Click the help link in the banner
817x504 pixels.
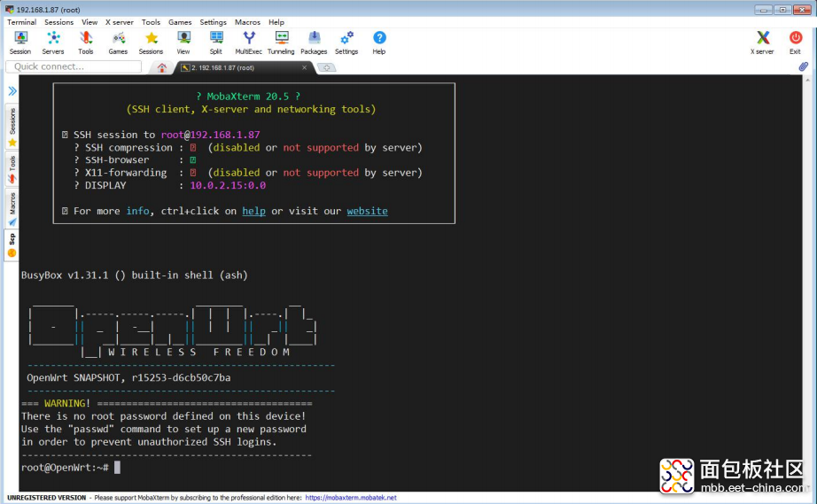point(253,211)
